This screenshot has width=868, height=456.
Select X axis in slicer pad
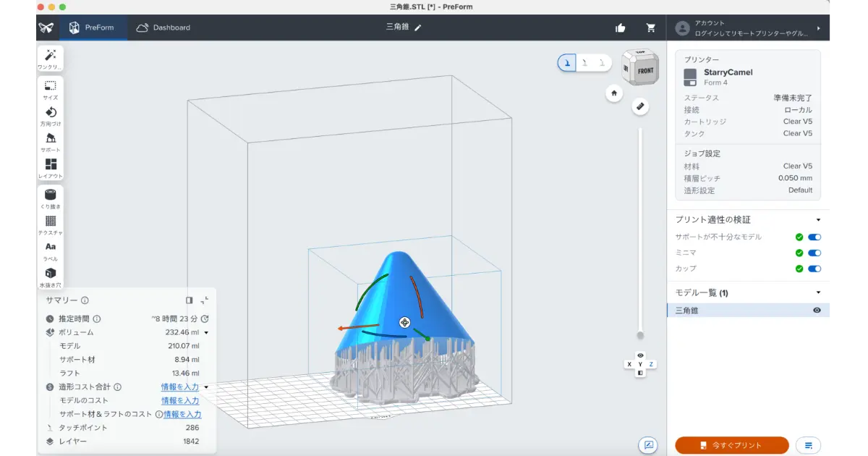(629, 364)
